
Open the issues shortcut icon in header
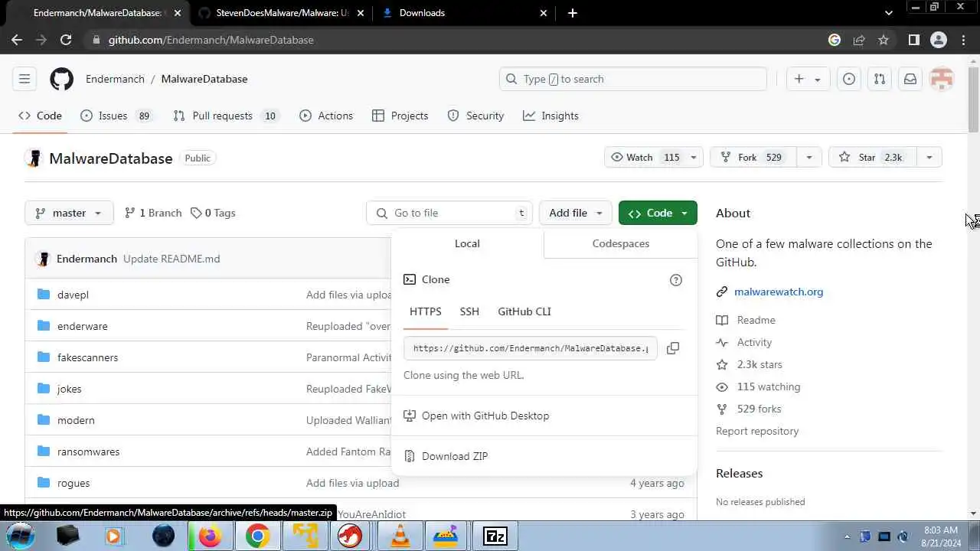849,79
